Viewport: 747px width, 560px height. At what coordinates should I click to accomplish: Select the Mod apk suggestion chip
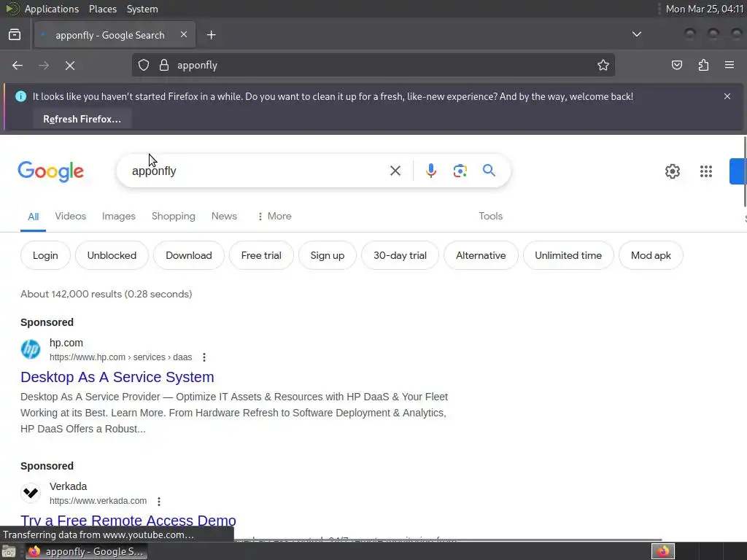tap(651, 255)
